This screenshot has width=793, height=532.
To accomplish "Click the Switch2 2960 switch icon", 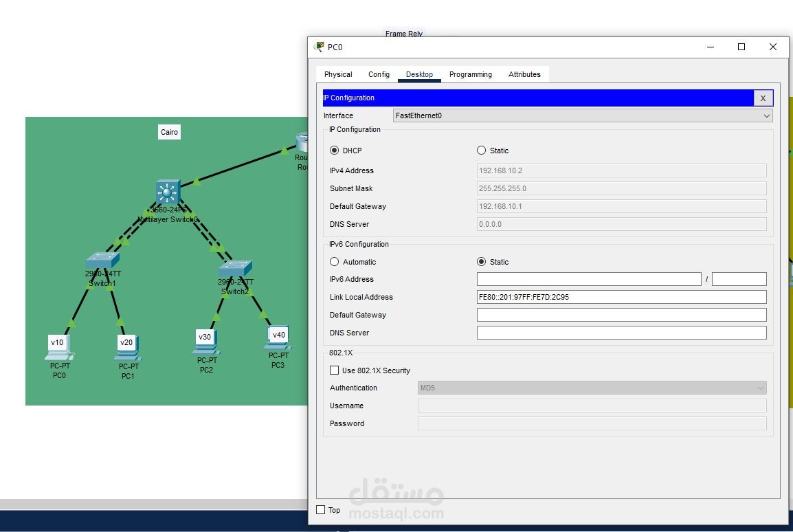I will [x=235, y=268].
